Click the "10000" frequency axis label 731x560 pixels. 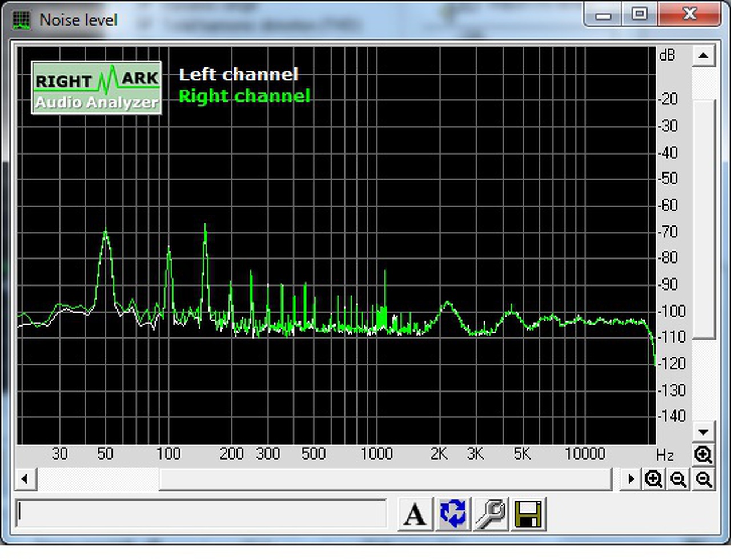(585, 454)
